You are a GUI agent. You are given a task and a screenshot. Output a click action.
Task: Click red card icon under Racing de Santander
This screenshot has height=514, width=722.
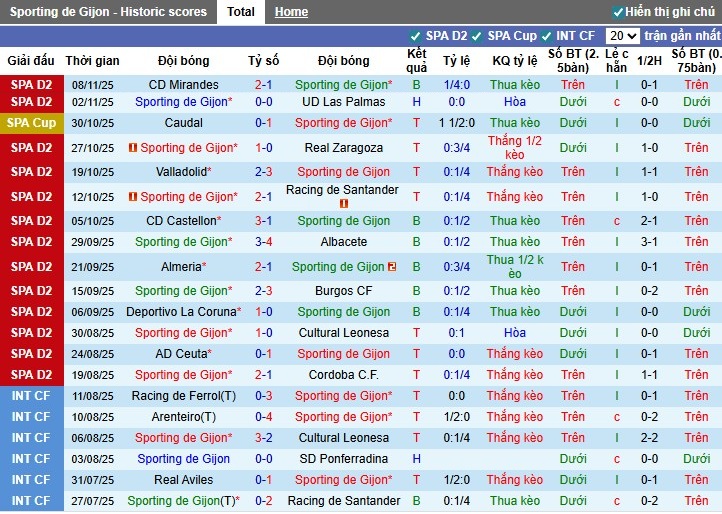[343, 204]
